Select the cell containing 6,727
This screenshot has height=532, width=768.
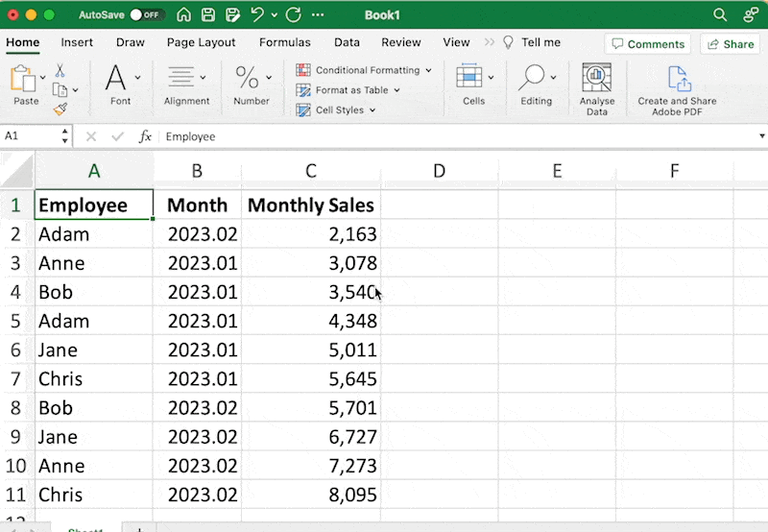coord(311,437)
